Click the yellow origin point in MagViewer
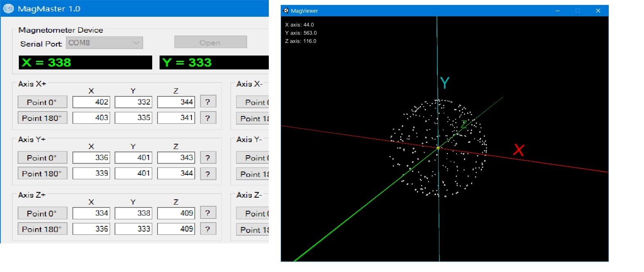Viewport: 644px width, 272px height. (x=438, y=148)
